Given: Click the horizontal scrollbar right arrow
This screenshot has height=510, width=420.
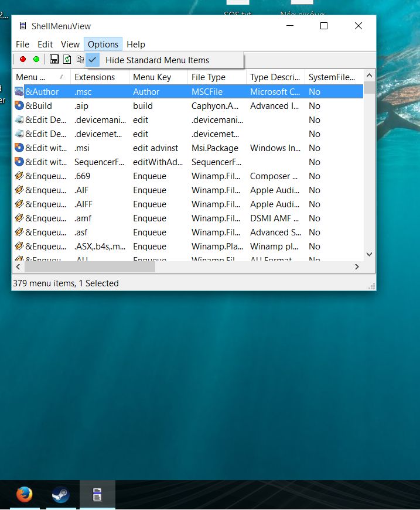Looking at the screenshot, I should click(x=357, y=267).
